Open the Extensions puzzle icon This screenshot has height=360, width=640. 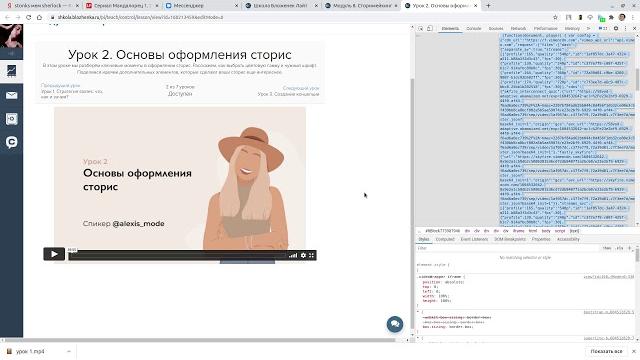pyautogui.click(x=611, y=17)
